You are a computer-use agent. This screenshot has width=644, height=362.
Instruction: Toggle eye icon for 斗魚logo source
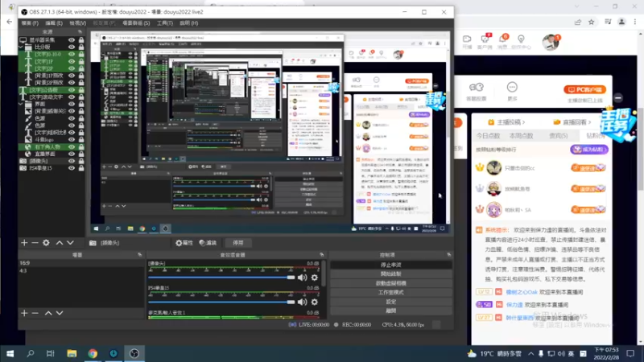coord(72,139)
